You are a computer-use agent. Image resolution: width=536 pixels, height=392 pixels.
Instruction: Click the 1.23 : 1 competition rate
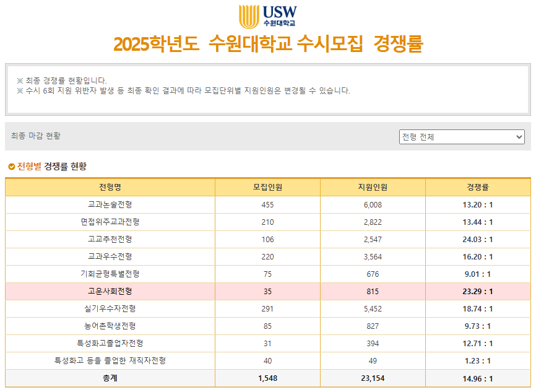click(x=478, y=361)
